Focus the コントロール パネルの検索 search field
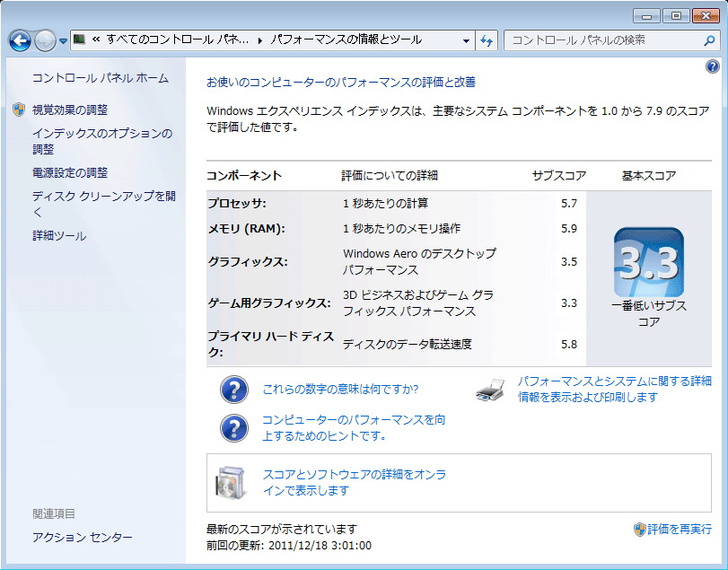 [601, 40]
